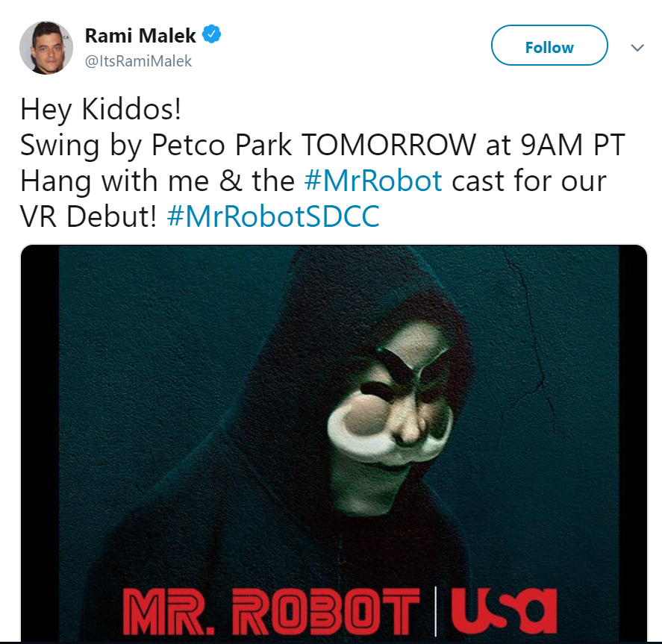This screenshot has height=644, width=662.
Task: Open the @ItsRamiMalek handle
Action: coord(139,61)
